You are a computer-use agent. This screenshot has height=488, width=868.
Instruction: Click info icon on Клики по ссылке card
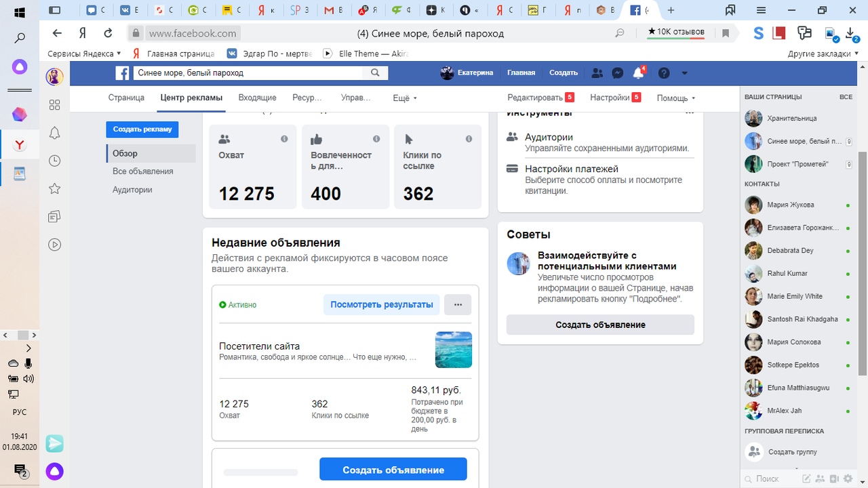pos(469,139)
